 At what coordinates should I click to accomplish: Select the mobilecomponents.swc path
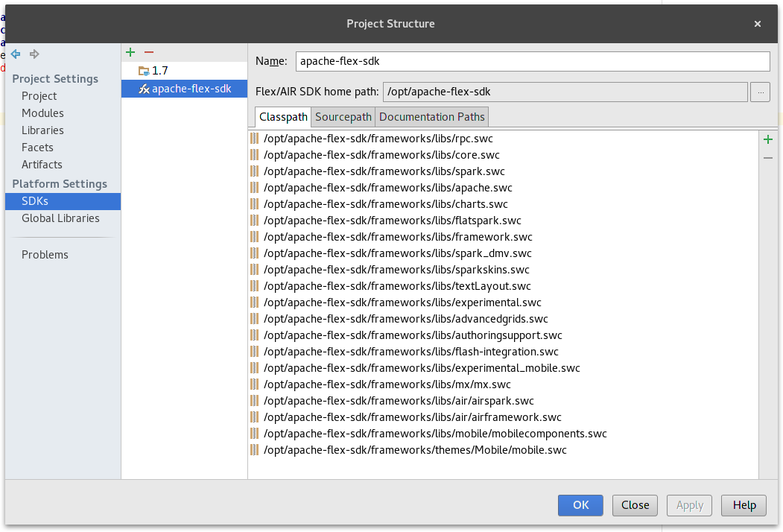(435, 434)
